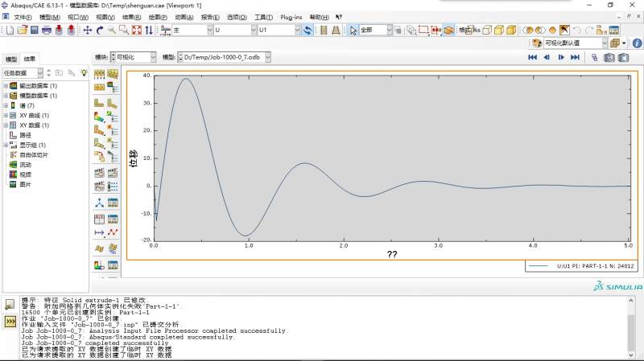Screen dimensions: 644x361
Task: Open the Plug-ins menu
Action: coord(291,17)
